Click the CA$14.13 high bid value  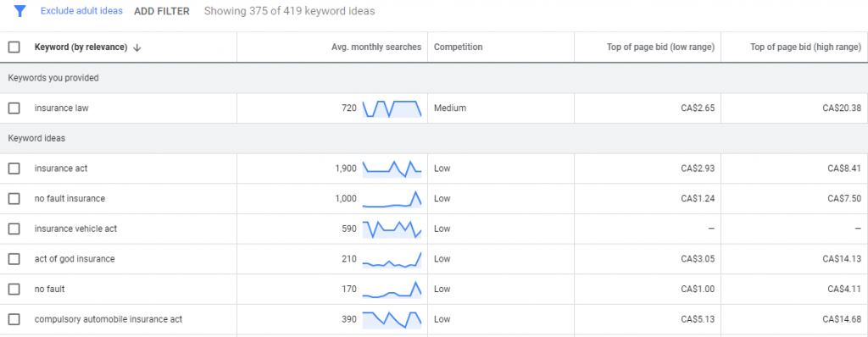pyautogui.click(x=842, y=258)
